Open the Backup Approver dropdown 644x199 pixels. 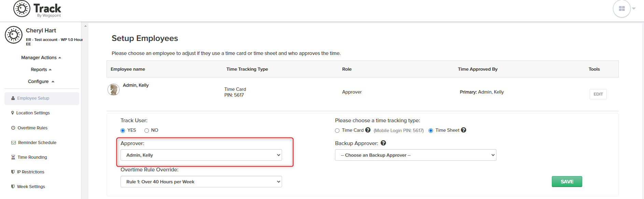pos(416,155)
